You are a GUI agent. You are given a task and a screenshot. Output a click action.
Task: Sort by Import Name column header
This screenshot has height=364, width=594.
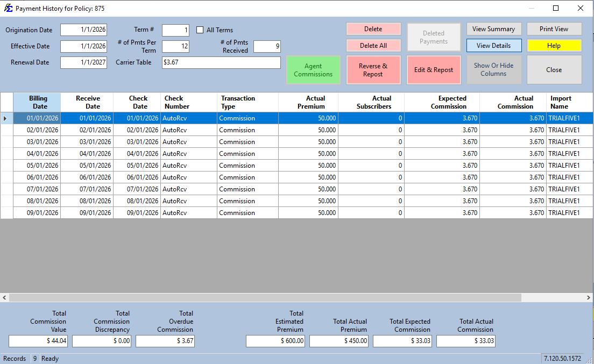point(570,102)
